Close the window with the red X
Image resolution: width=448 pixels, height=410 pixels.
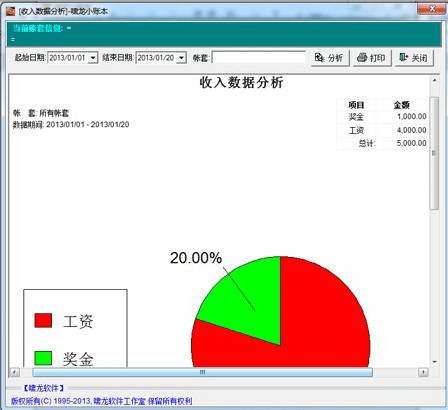(432, 9)
